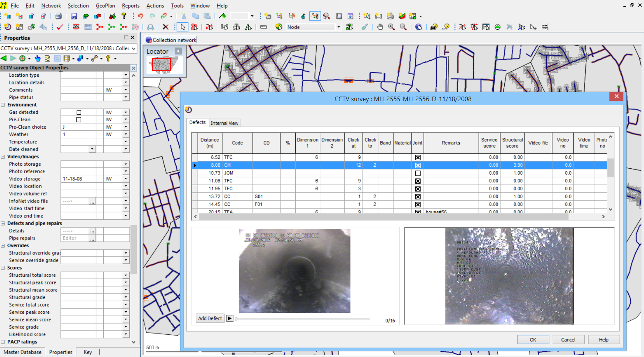
Task: Open the Node selection type dropdown
Action: [x=338, y=27]
